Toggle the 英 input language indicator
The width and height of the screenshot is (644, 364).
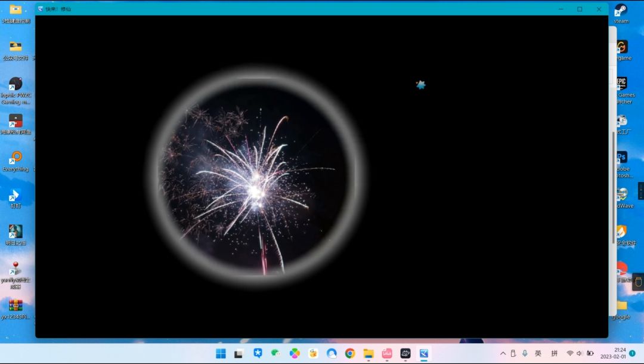click(538, 353)
